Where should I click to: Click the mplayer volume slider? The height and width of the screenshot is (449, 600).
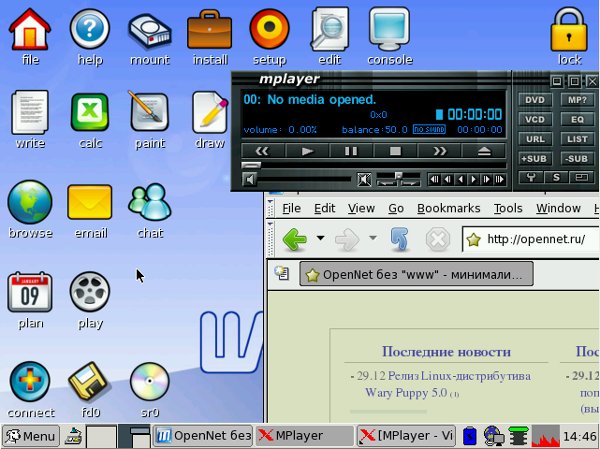(x=304, y=179)
